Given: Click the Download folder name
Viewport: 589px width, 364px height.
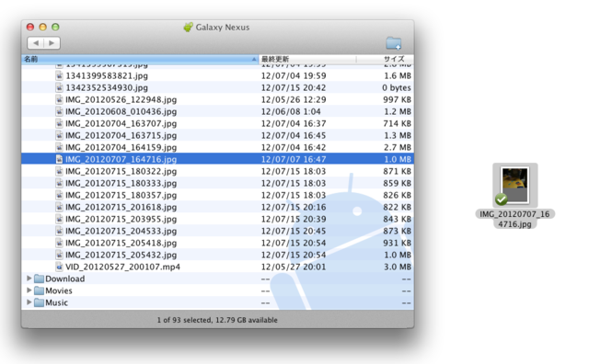Looking at the screenshot, I should 65,279.
